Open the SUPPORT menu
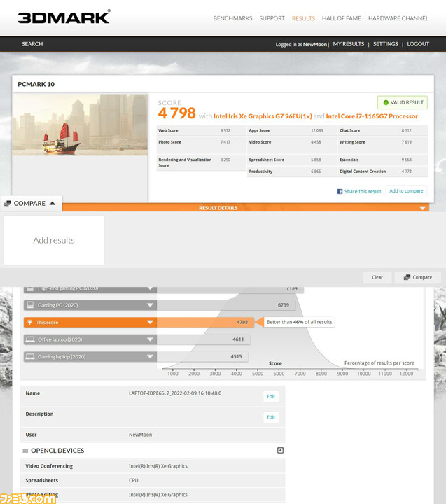 click(272, 18)
